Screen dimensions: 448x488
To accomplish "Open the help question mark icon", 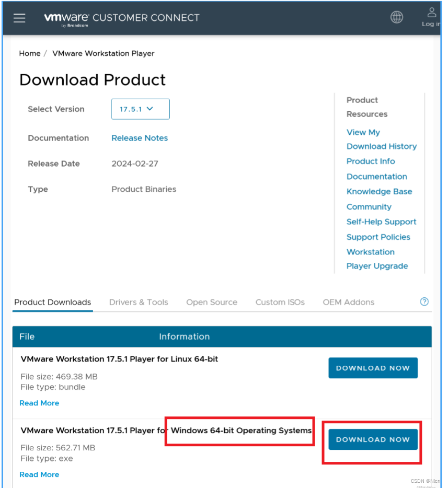I will coord(424,301).
